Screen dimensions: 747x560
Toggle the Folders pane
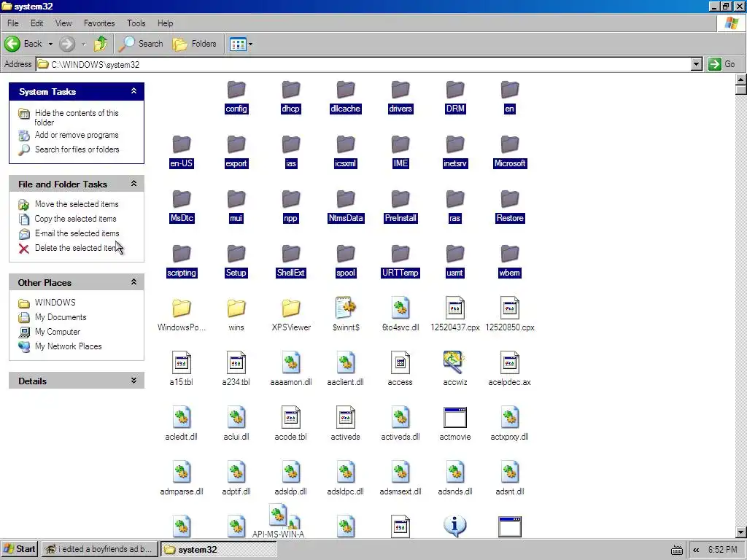[x=194, y=44]
